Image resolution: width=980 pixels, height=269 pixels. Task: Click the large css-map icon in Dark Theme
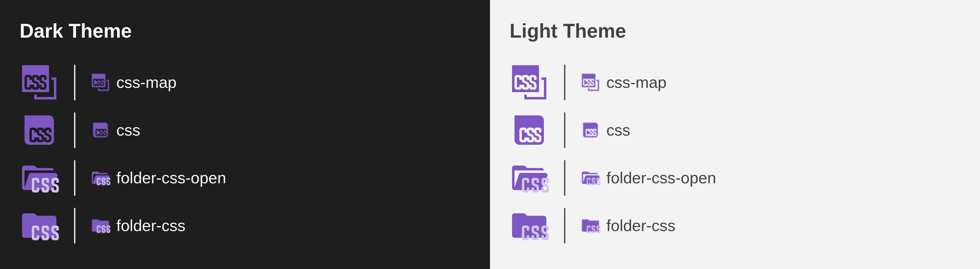coord(39,82)
